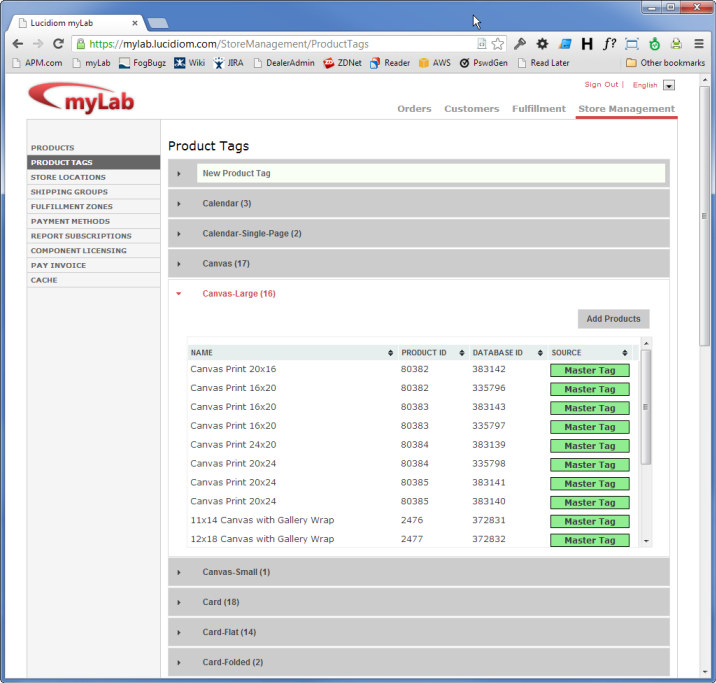Screen dimensions: 716x683
Task: Click the page icon in address bar
Action: click(x=481, y=44)
